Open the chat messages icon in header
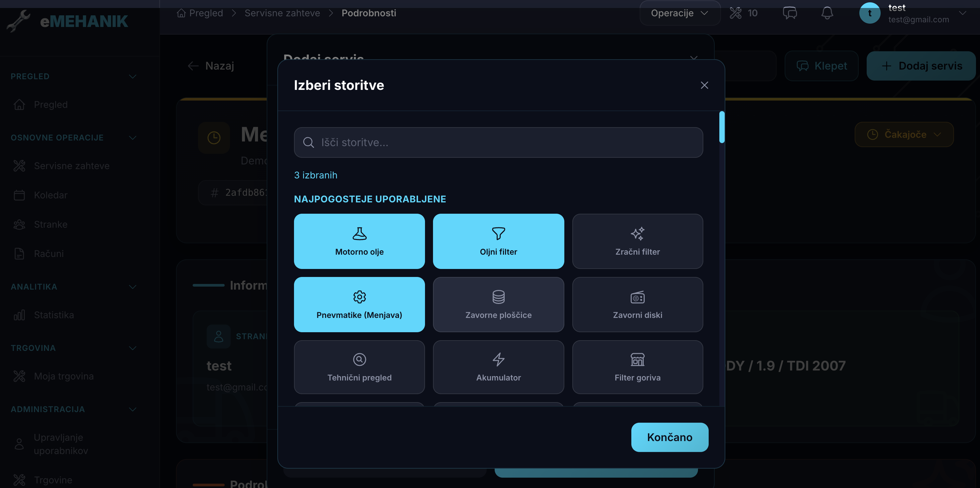Viewport: 980px width, 488px height. pos(790,13)
